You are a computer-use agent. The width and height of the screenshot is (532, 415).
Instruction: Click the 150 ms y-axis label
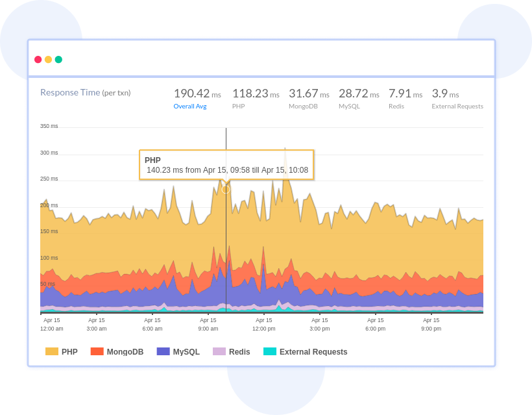pyautogui.click(x=49, y=231)
